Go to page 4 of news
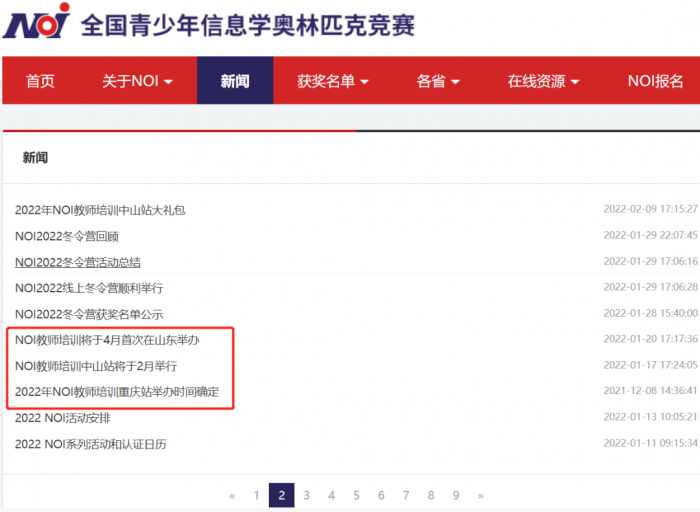This screenshot has width=700, height=512. click(x=331, y=495)
